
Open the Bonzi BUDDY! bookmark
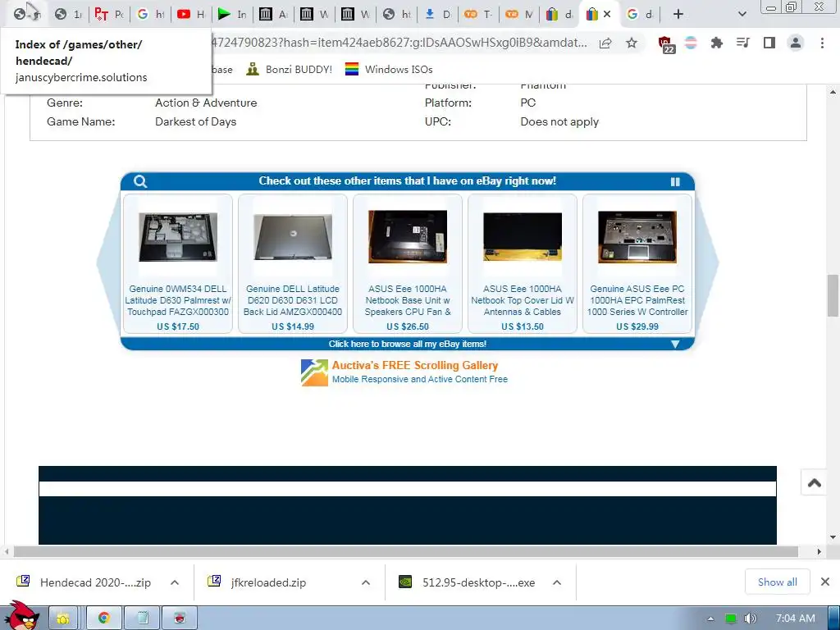tap(290, 69)
